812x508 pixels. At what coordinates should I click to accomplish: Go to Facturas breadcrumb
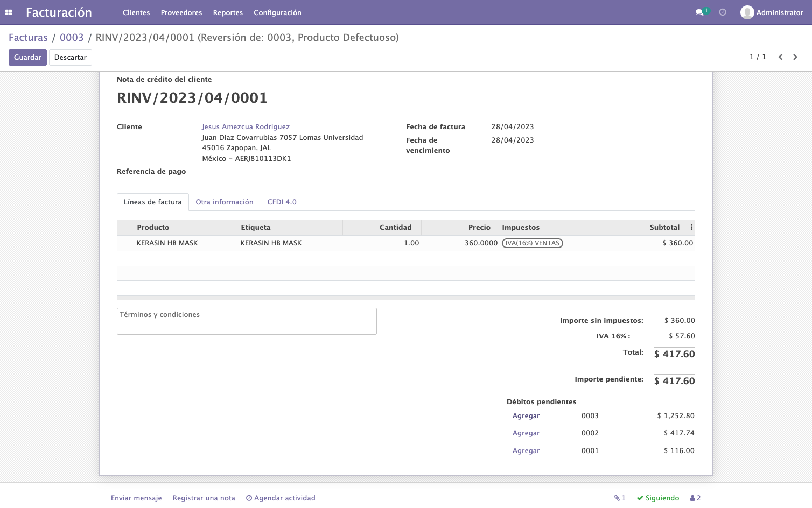point(28,38)
